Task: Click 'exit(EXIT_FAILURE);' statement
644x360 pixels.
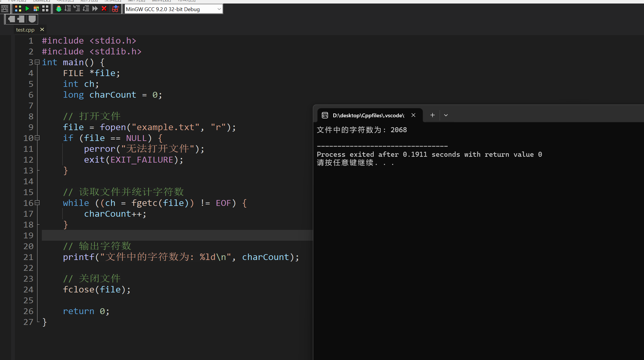Action: [133, 160]
